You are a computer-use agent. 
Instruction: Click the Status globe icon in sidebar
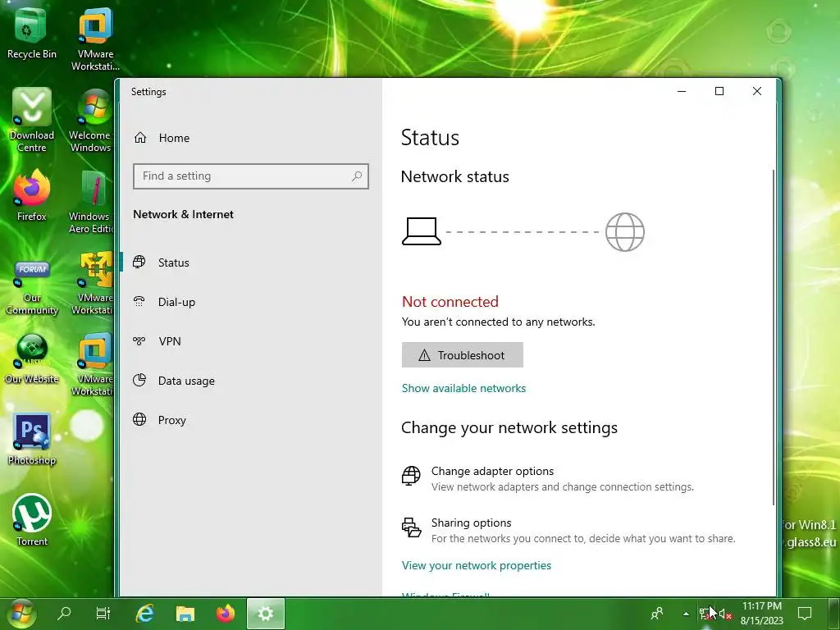click(139, 262)
